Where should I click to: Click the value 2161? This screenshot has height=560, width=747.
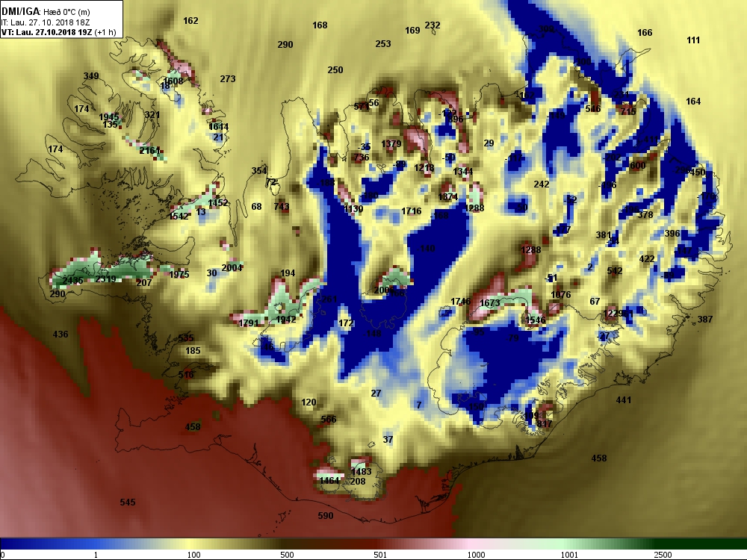click(x=149, y=151)
